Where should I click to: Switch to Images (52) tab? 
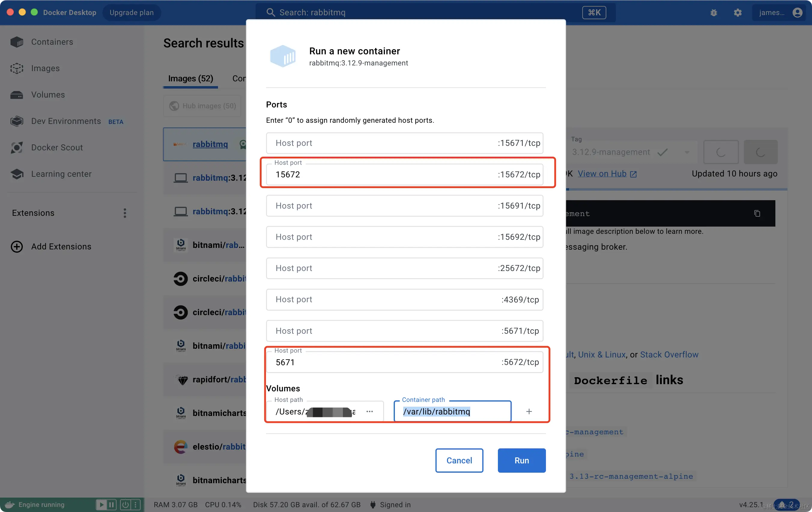pos(190,79)
